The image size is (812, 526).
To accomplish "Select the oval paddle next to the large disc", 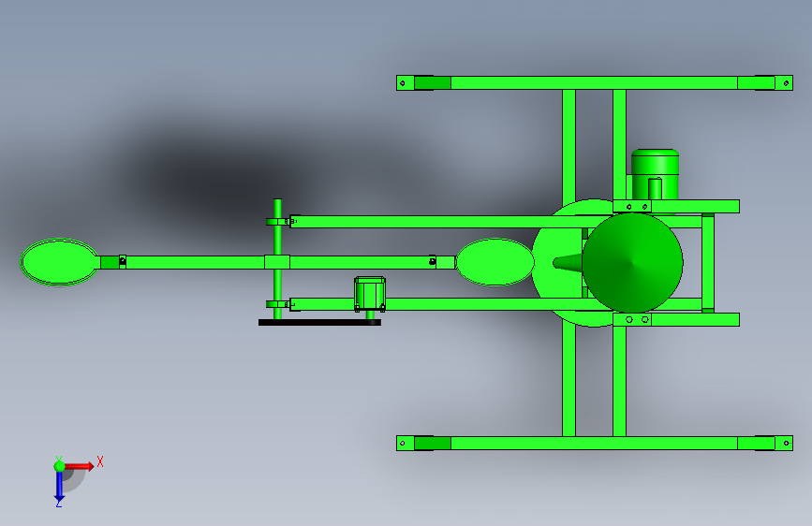I will [x=495, y=262].
